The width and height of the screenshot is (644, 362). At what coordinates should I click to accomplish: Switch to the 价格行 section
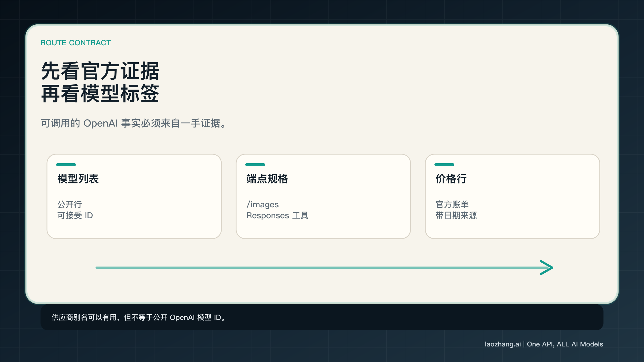(451, 179)
